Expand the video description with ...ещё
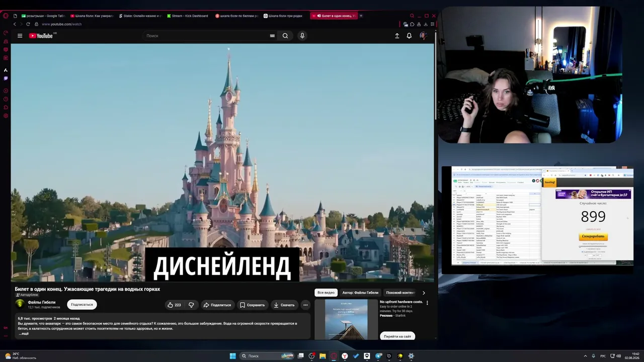Viewport: 644px width, 362px height. [x=24, y=334]
